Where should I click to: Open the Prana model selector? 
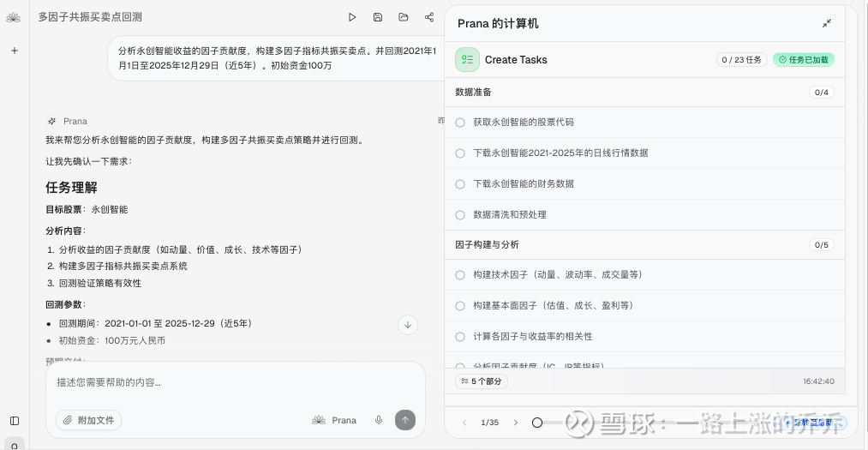tap(334, 420)
